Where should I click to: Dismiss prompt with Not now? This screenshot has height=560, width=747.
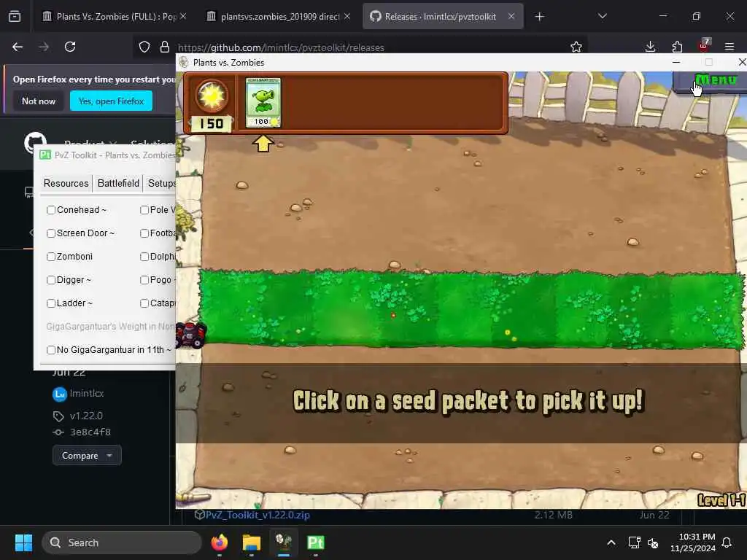[39, 101]
